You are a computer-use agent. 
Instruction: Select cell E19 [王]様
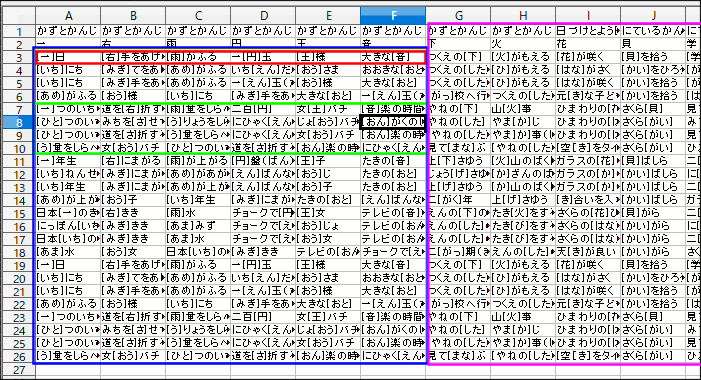coord(328,265)
